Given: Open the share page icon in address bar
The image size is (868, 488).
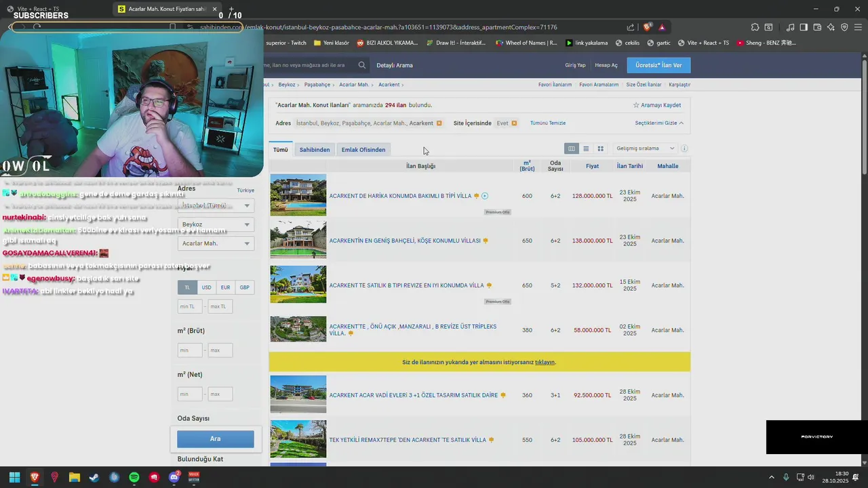Looking at the screenshot, I should click(631, 27).
